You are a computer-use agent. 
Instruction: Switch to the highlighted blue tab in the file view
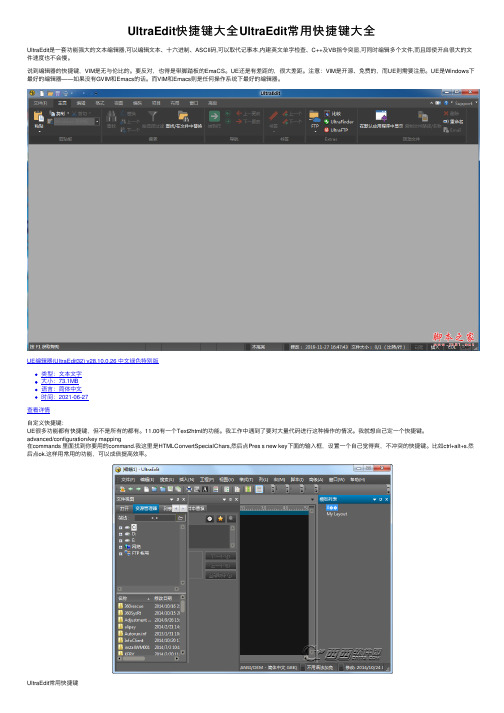coord(146,508)
